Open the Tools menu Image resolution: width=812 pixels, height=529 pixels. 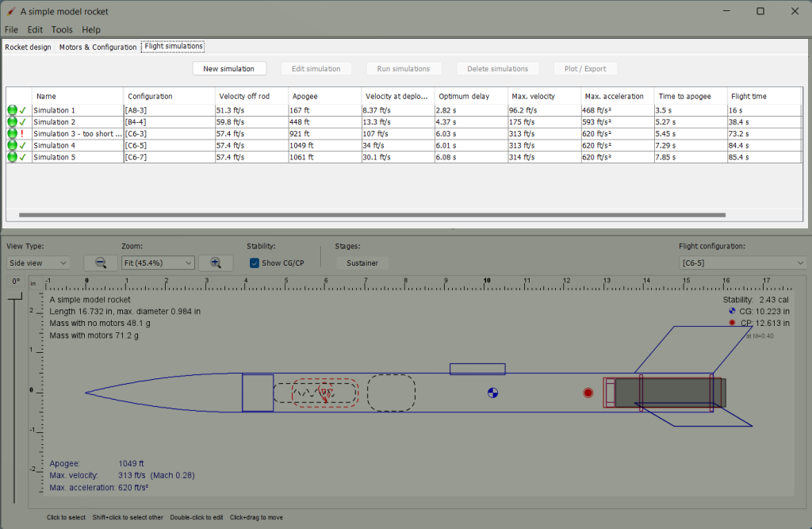62,29
